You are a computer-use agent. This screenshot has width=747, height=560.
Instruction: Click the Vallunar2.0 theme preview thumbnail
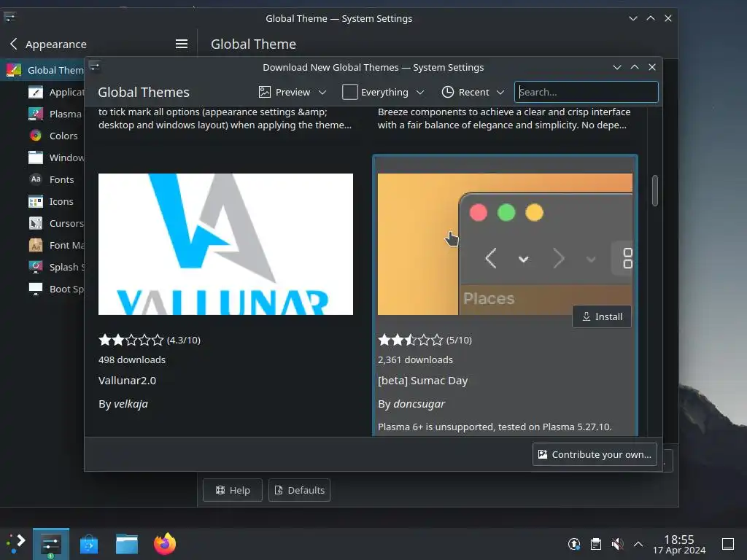pyautogui.click(x=226, y=244)
